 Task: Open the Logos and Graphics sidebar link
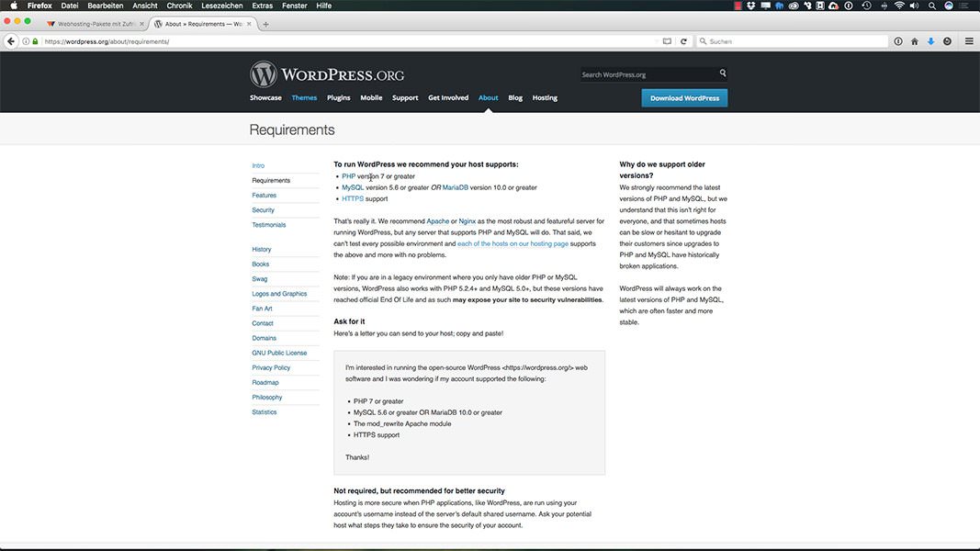coord(279,294)
